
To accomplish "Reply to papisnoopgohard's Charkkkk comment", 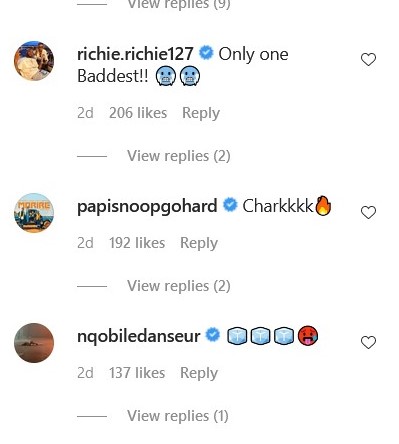I will pos(199,243).
